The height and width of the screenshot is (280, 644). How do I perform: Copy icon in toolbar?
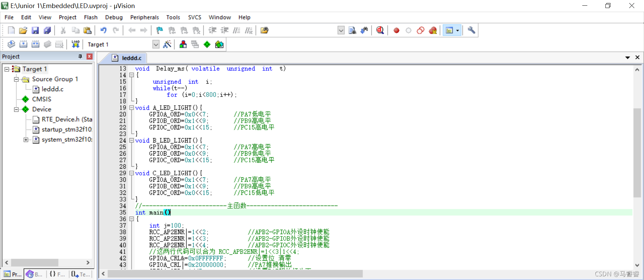tap(75, 31)
